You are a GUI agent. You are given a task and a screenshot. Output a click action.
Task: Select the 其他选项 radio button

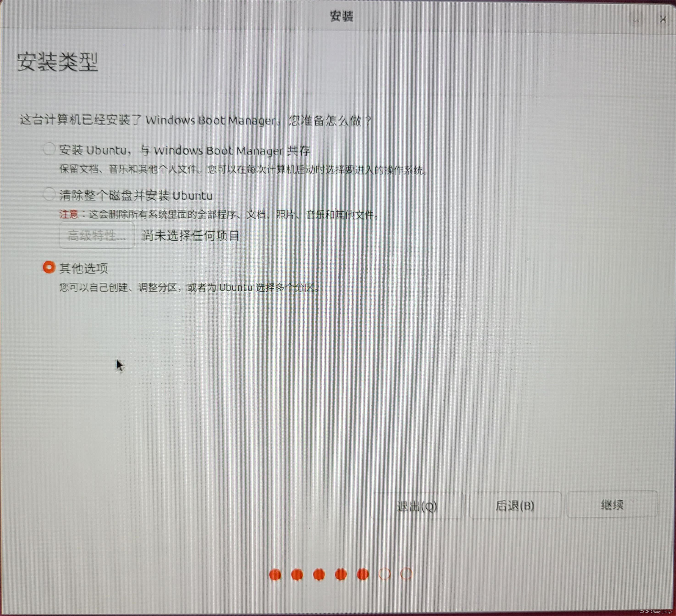49,267
